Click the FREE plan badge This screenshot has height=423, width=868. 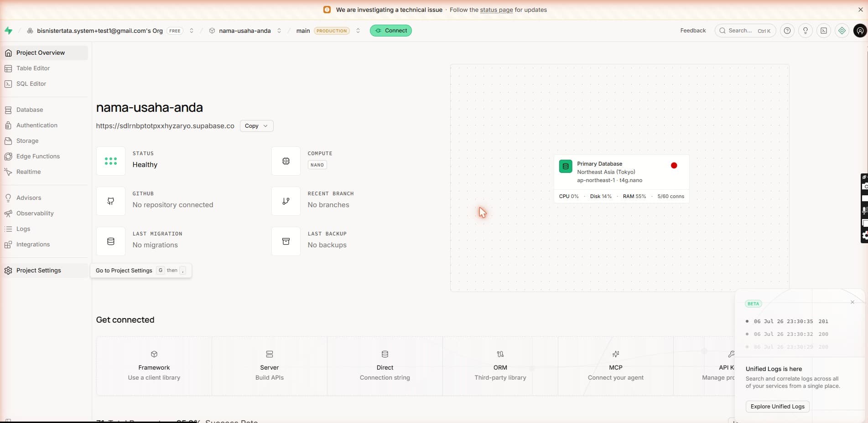click(175, 31)
